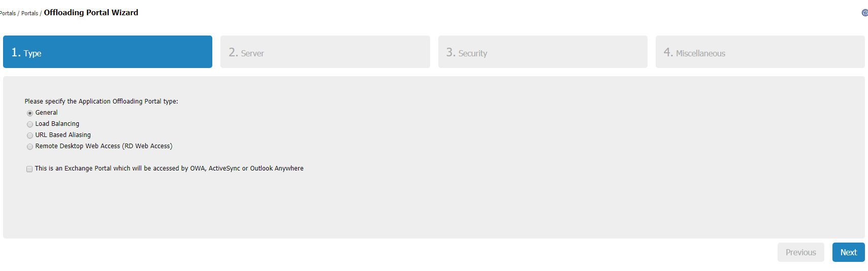Select the General radio button

[x=30, y=113]
